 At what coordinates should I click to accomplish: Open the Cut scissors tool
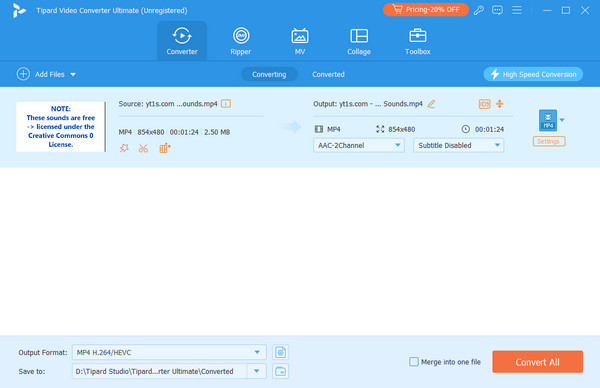(143, 148)
